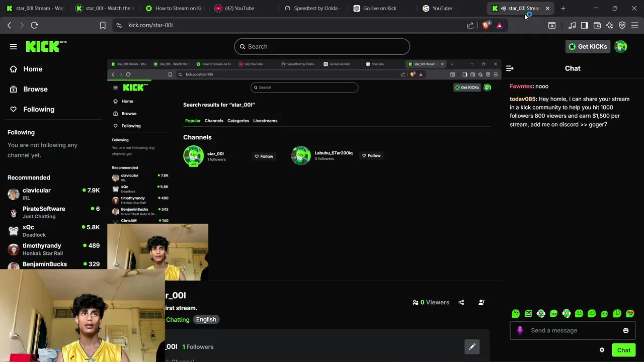
Task: Open a new browser tab
Action: tap(563, 8)
